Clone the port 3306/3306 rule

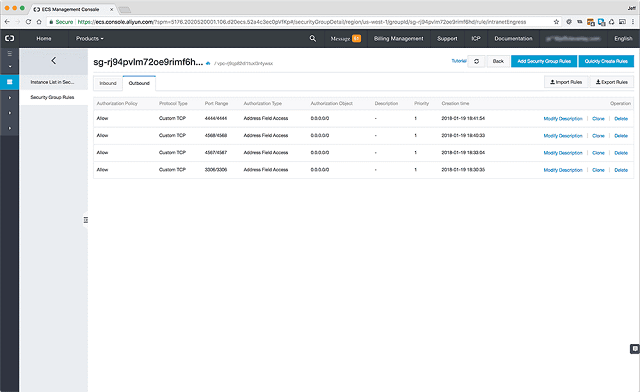[x=598, y=170]
